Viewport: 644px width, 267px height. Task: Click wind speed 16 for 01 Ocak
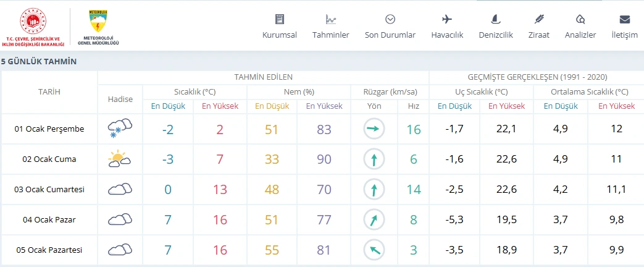414,129
